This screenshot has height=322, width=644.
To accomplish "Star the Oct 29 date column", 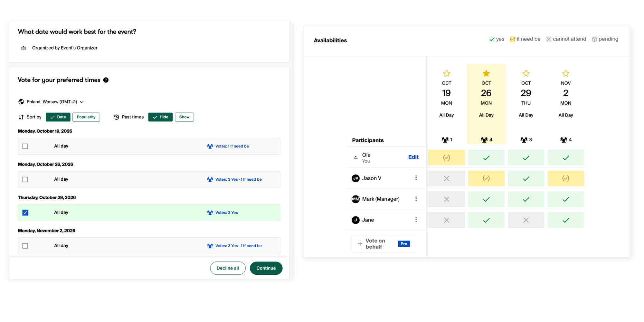I will [x=526, y=73].
